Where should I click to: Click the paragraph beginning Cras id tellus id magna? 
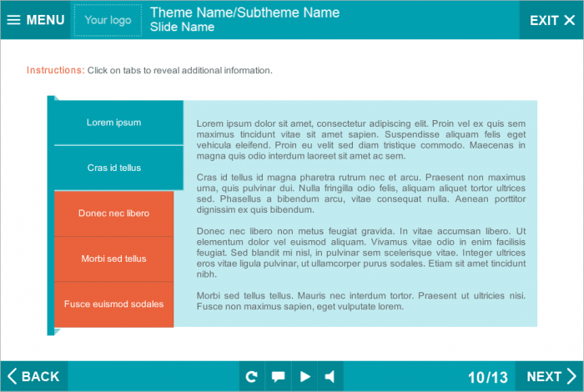click(x=361, y=193)
